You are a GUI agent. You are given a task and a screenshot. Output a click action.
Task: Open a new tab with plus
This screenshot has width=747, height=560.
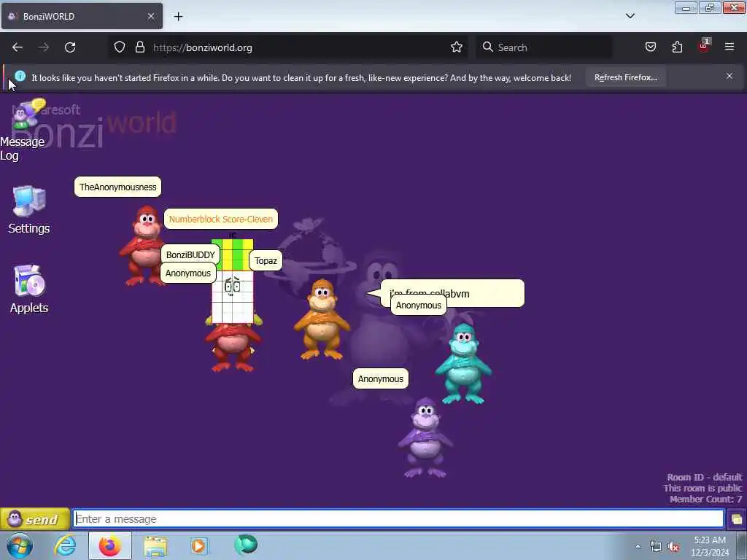pyautogui.click(x=178, y=17)
